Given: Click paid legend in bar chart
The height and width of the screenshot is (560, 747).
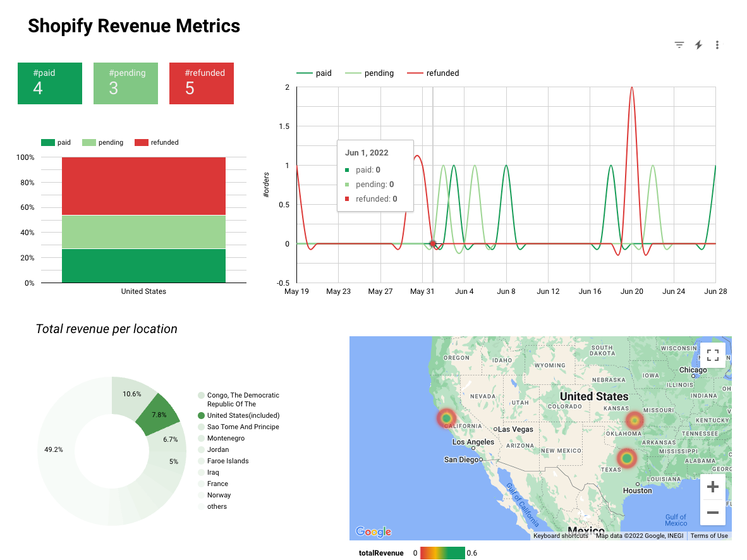Looking at the screenshot, I should 56,142.
